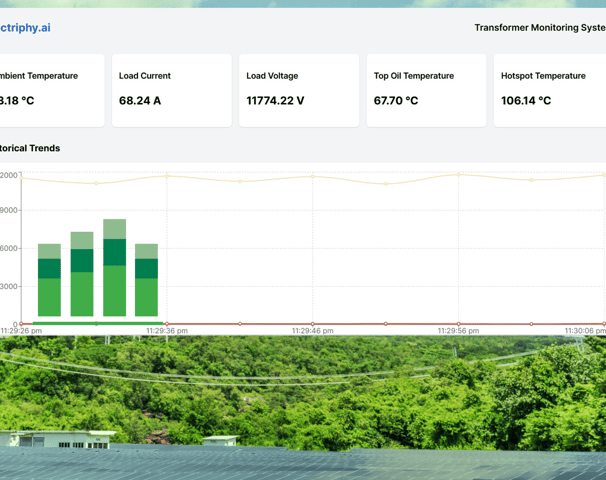The height and width of the screenshot is (480, 606).
Task: Click the 11774.22 V value
Action: (275, 100)
